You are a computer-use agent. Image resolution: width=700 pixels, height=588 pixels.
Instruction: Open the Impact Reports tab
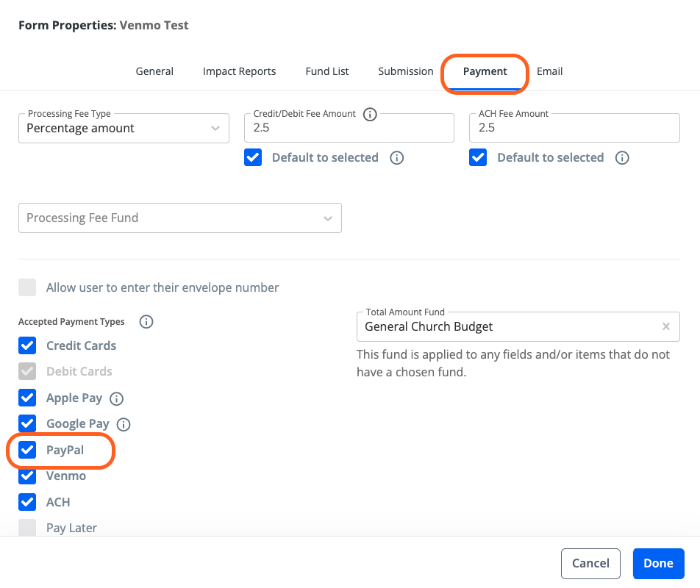(x=239, y=71)
